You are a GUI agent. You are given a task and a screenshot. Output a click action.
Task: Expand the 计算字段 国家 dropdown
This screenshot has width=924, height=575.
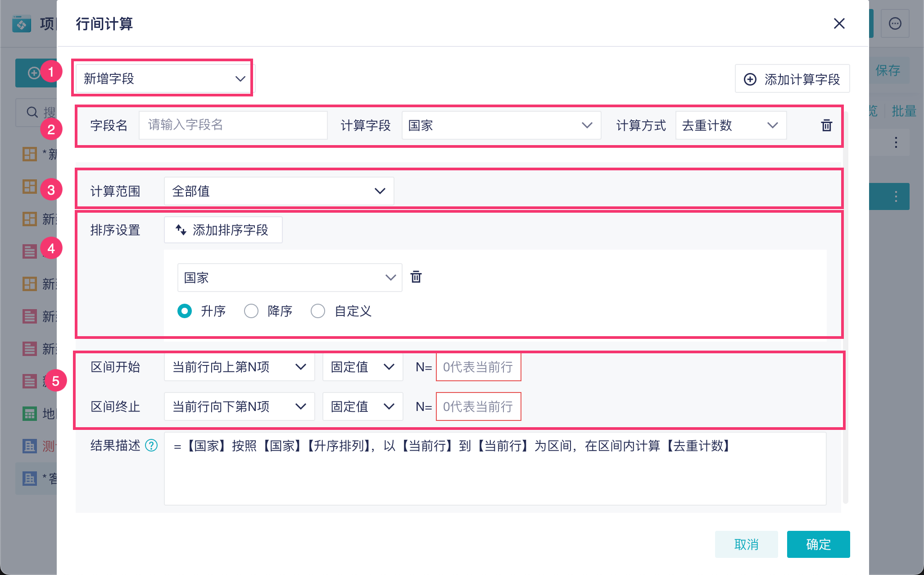pos(501,125)
